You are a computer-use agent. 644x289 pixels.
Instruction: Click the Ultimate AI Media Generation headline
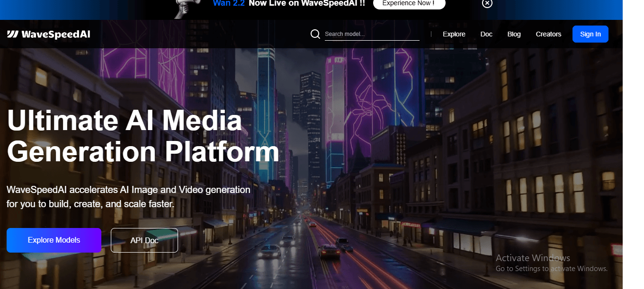tap(143, 136)
